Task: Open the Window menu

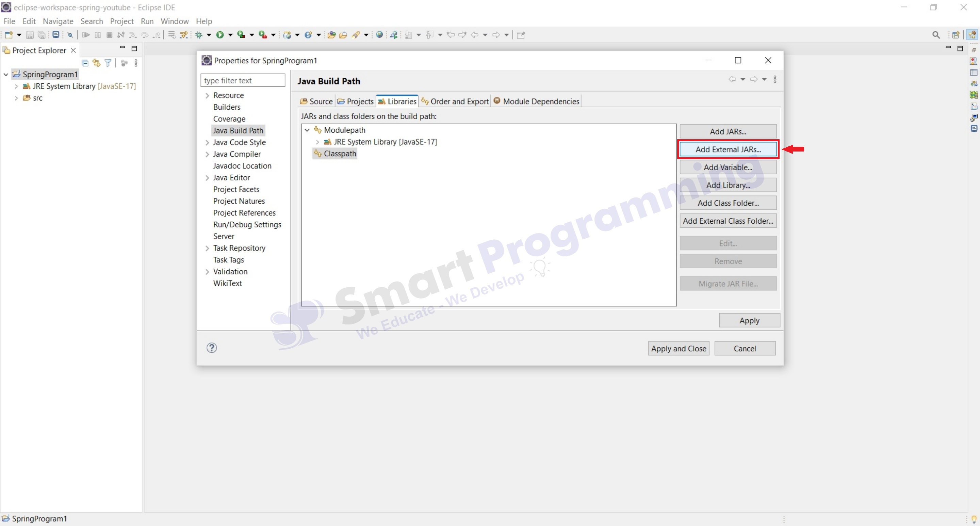Action: click(175, 21)
